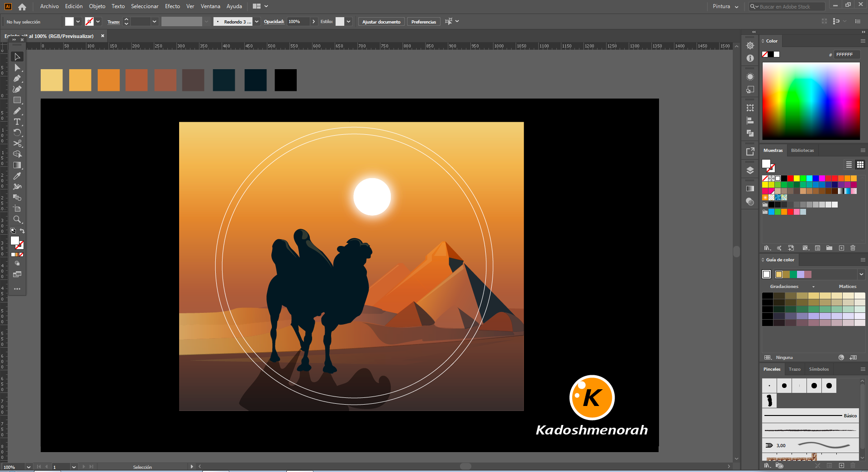Toggle screen mode icon in toolbox

[x=17, y=274]
